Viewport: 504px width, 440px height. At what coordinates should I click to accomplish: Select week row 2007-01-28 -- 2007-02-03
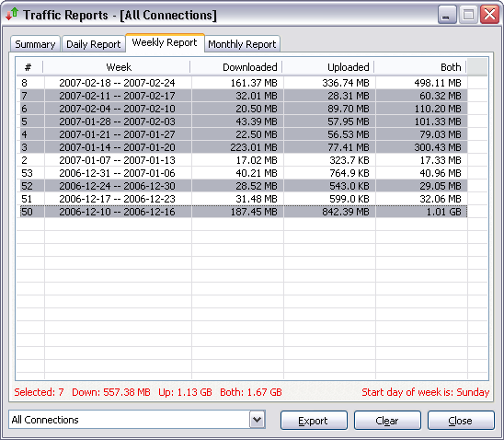(x=244, y=122)
